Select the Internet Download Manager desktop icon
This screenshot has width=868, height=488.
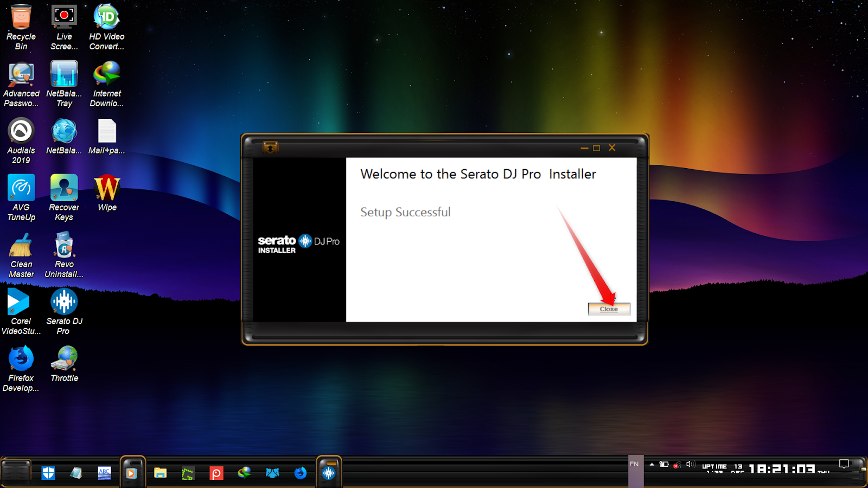point(107,84)
